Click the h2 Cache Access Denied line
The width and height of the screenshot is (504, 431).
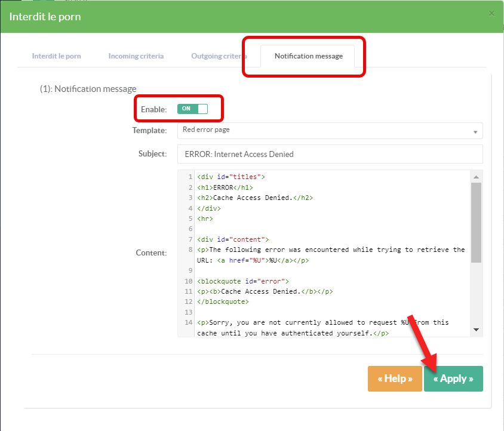point(255,198)
